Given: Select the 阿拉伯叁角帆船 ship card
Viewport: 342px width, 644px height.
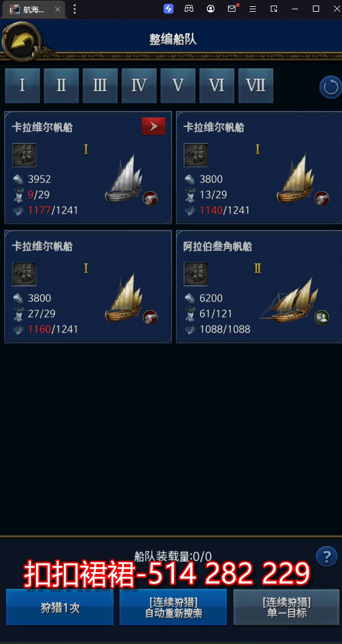Looking at the screenshot, I should pos(259,287).
